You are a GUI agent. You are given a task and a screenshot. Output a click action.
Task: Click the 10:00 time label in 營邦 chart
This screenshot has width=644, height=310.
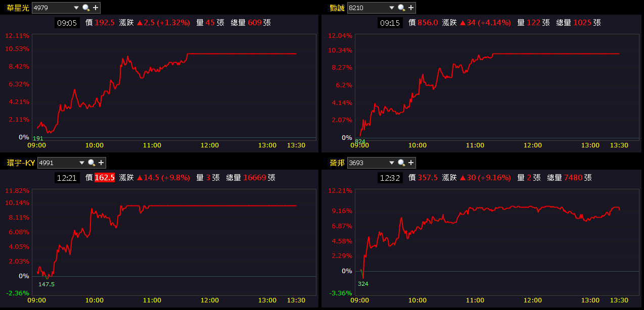point(417,300)
